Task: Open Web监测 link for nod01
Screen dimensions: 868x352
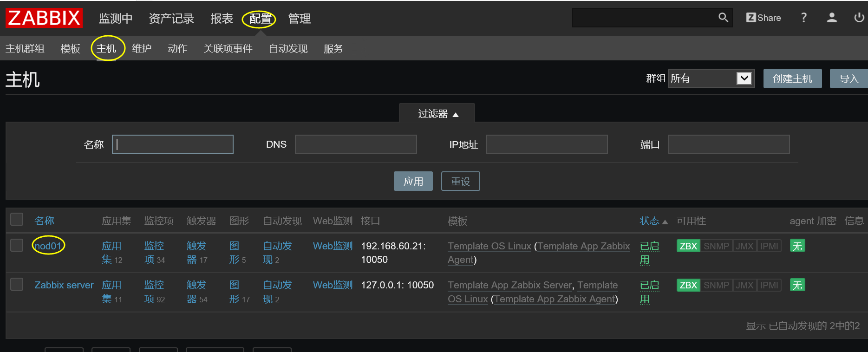Action: click(333, 246)
